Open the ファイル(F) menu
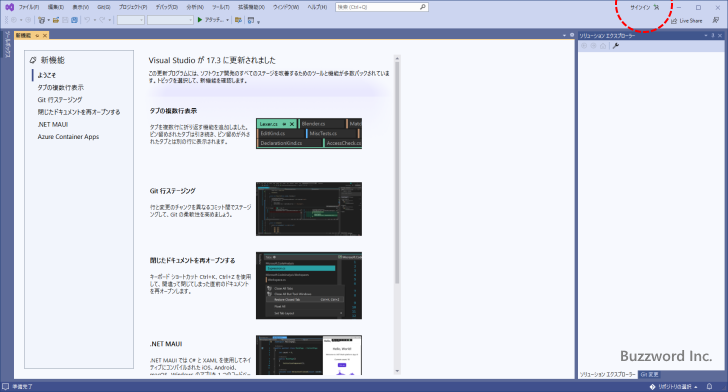Viewport: 728px width, 392px height. point(29,7)
